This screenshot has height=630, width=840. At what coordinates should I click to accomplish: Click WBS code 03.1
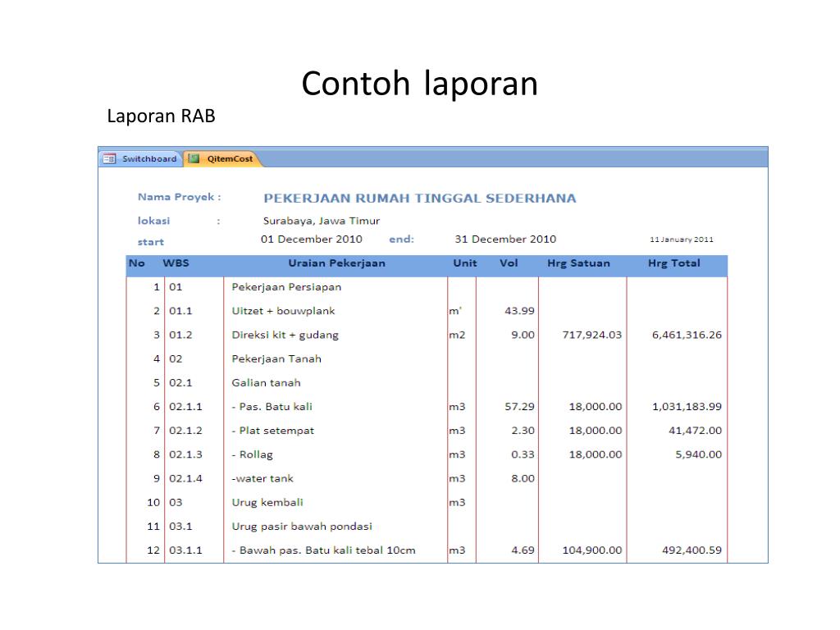pos(180,527)
